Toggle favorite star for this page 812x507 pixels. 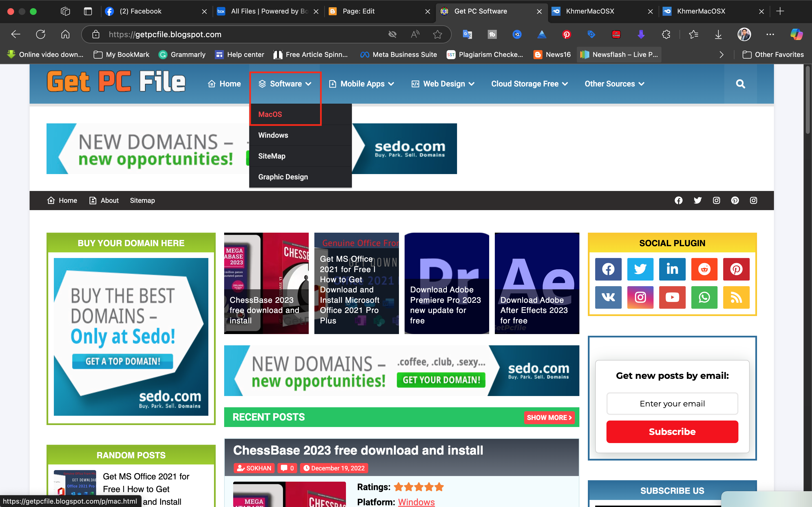pyautogui.click(x=437, y=34)
